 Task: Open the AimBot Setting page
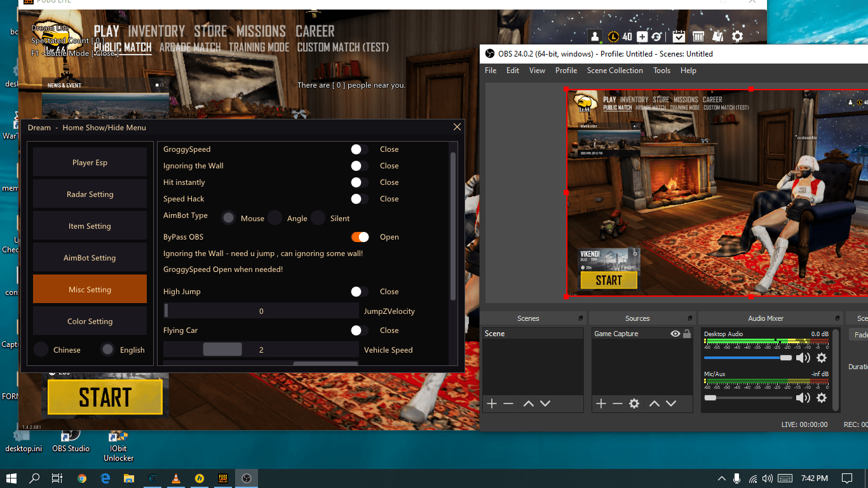90,257
